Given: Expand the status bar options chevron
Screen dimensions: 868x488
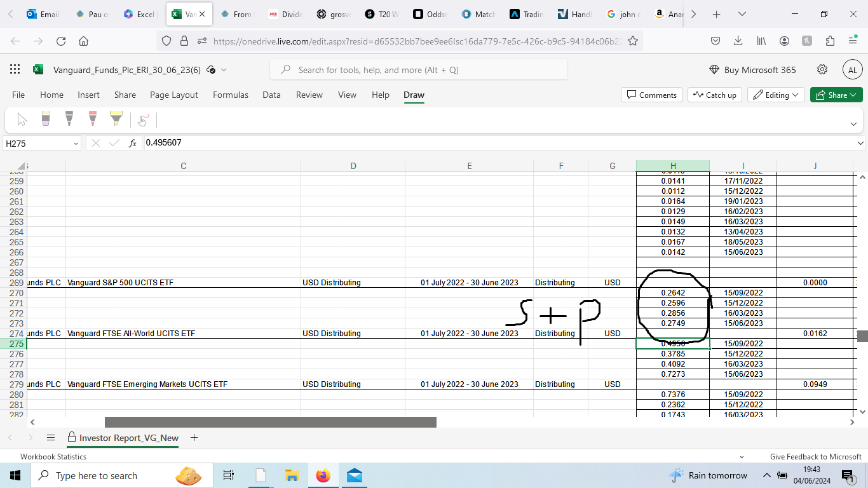Looking at the screenshot, I should point(742,457).
